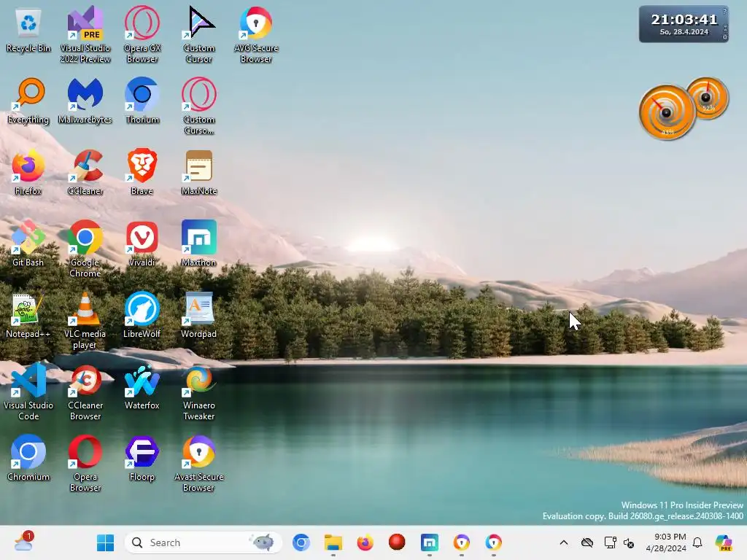The height and width of the screenshot is (560, 747).
Task: Launch the Chromium desktop shortcut
Action: click(x=28, y=458)
